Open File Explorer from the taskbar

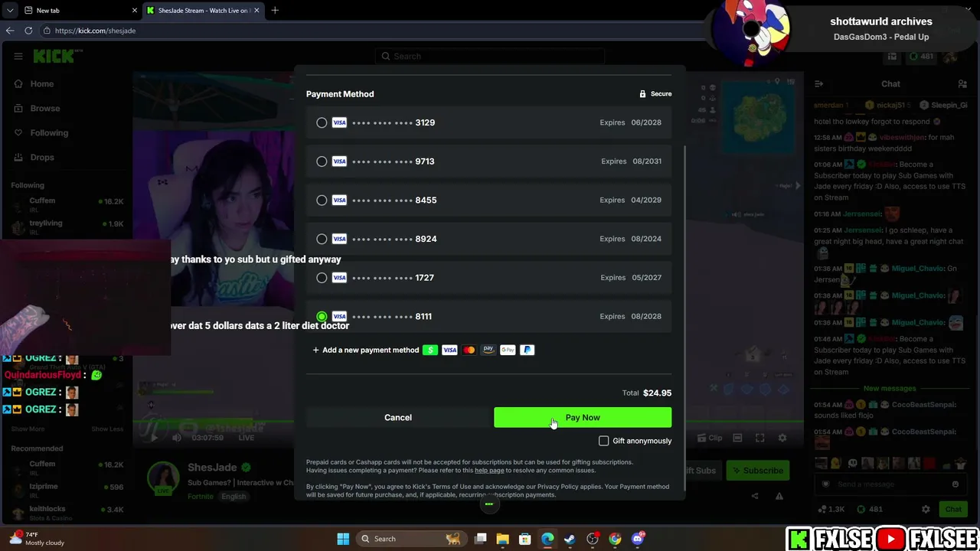pyautogui.click(x=502, y=539)
